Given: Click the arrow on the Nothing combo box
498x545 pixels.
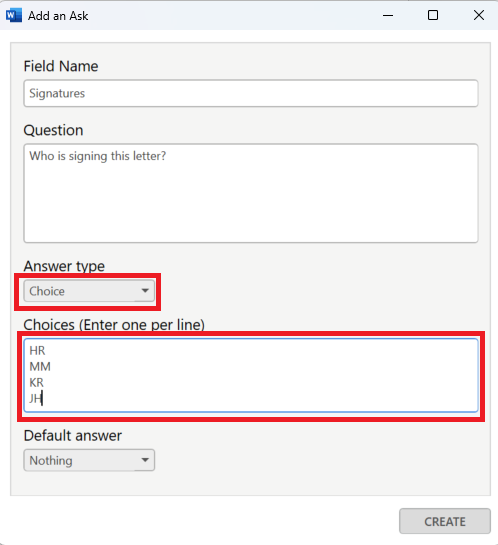Looking at the screenshot, I should click(145, 460).
